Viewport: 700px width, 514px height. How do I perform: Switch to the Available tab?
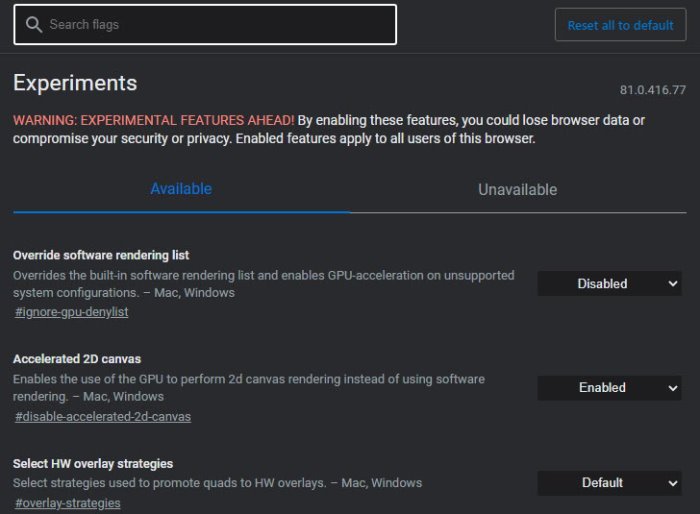[x=181, y=189]
